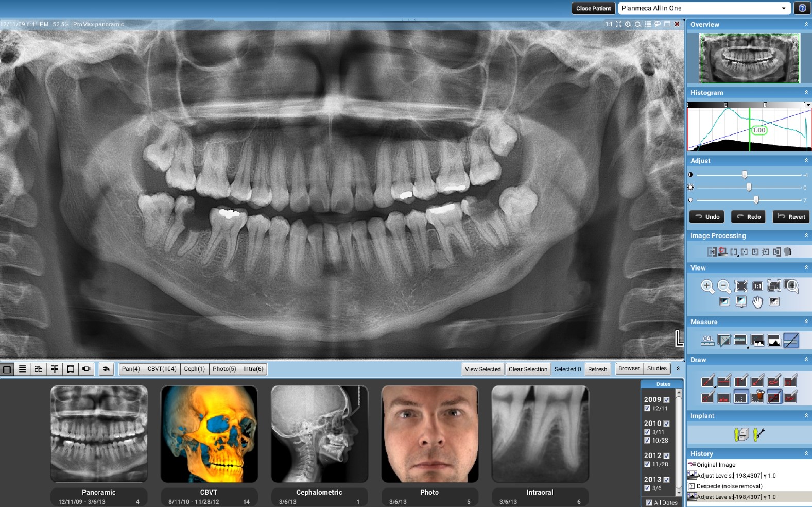This screenshot has height=507, width=812.
Task: Collapse the Draw panel section
Action: (x=806, y=360)
